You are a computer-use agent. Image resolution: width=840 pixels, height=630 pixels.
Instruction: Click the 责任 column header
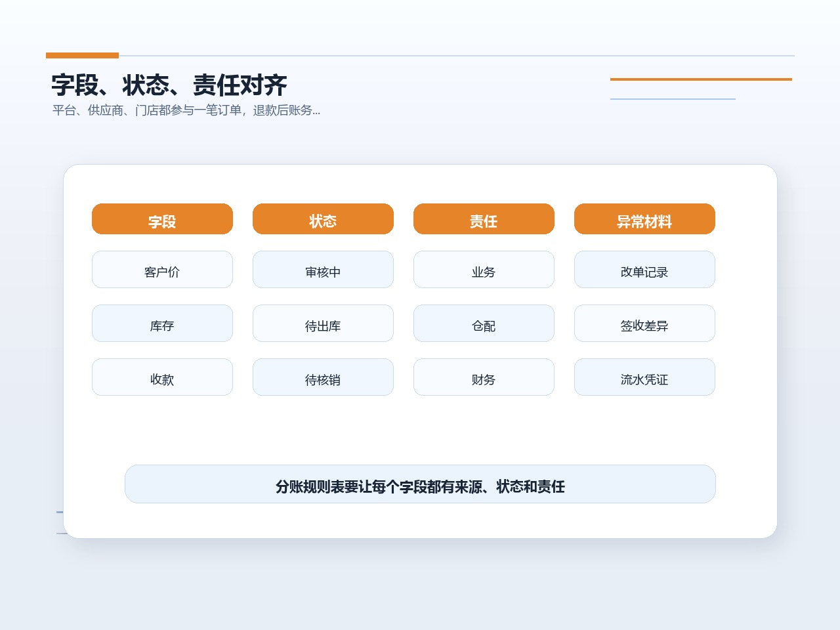click(484, 219)
